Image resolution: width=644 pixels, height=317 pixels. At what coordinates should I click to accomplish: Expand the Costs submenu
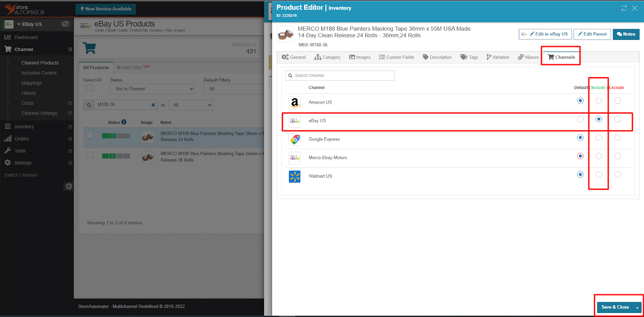tap(70, 103)
